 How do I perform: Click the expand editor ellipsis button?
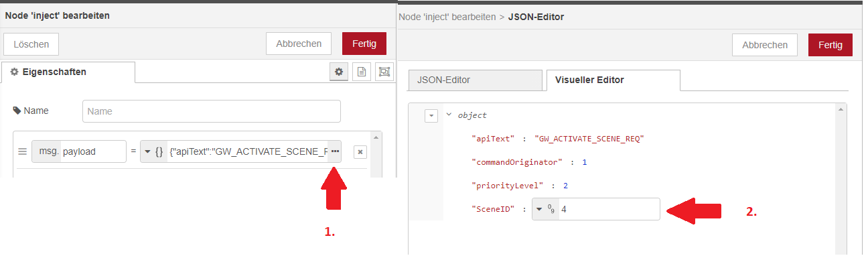pyautogui.click(x=335, y=151)
